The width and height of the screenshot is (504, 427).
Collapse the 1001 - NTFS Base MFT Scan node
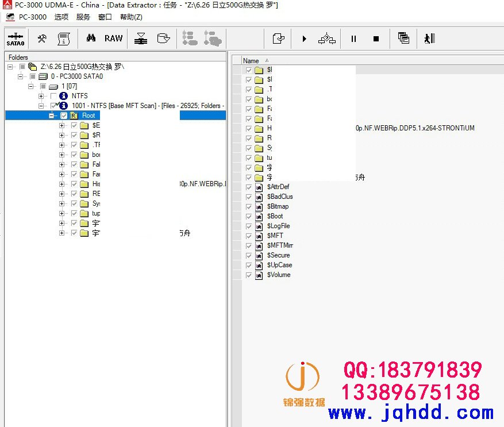coord(41,106)
